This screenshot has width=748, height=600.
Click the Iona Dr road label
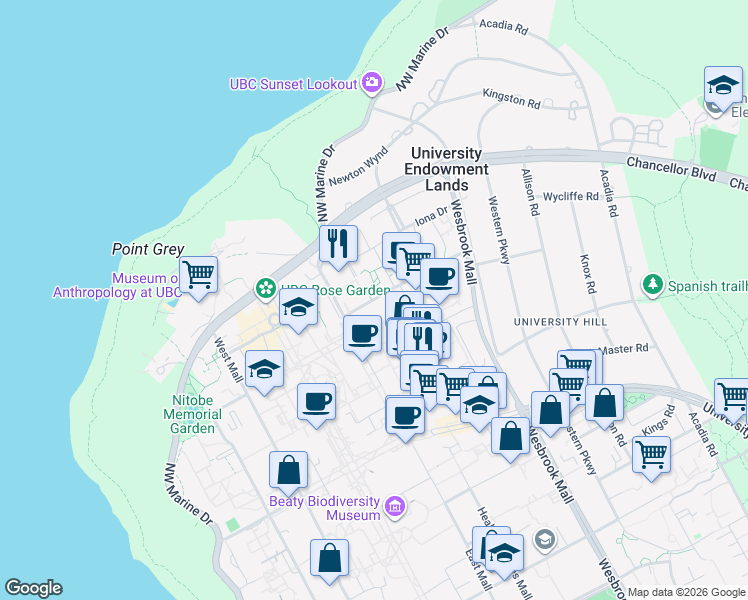(432, 217)
